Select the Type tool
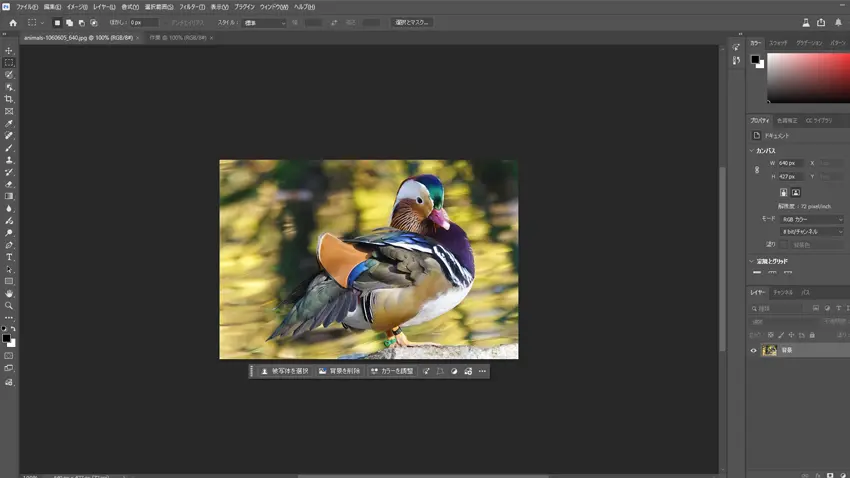Image resolution: width=850 pixels, height=478 pixels. click(x=10, y=257)
